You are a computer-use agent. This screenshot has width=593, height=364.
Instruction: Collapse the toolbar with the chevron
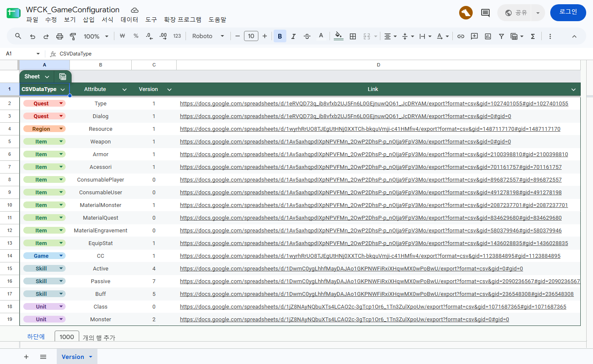coord(574,36)
